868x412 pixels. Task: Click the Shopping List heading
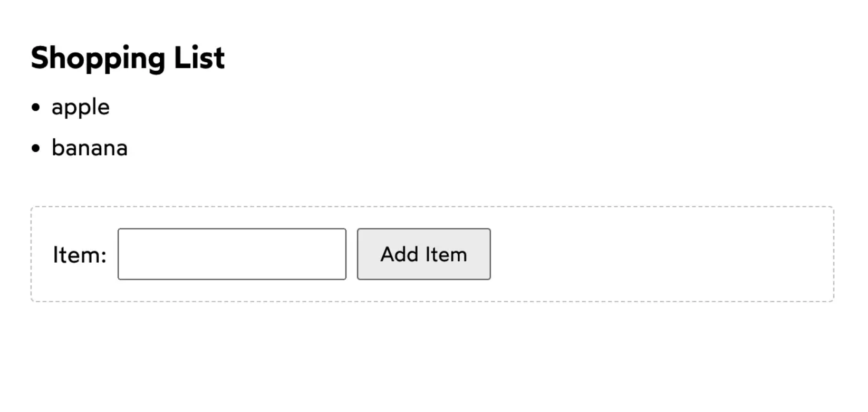click(x=128, y=58)
